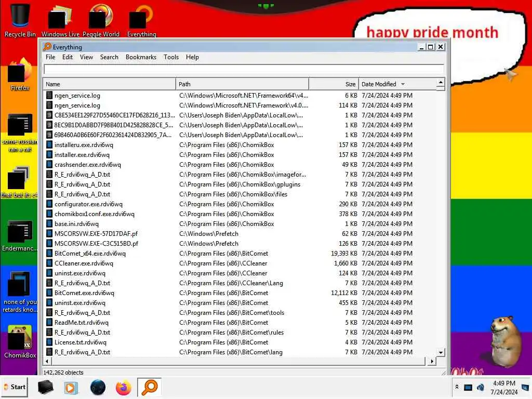Image resolution: width=532 pixels, height=399 pixels.
Task: Open the View menu
Action: coord(86,57)
